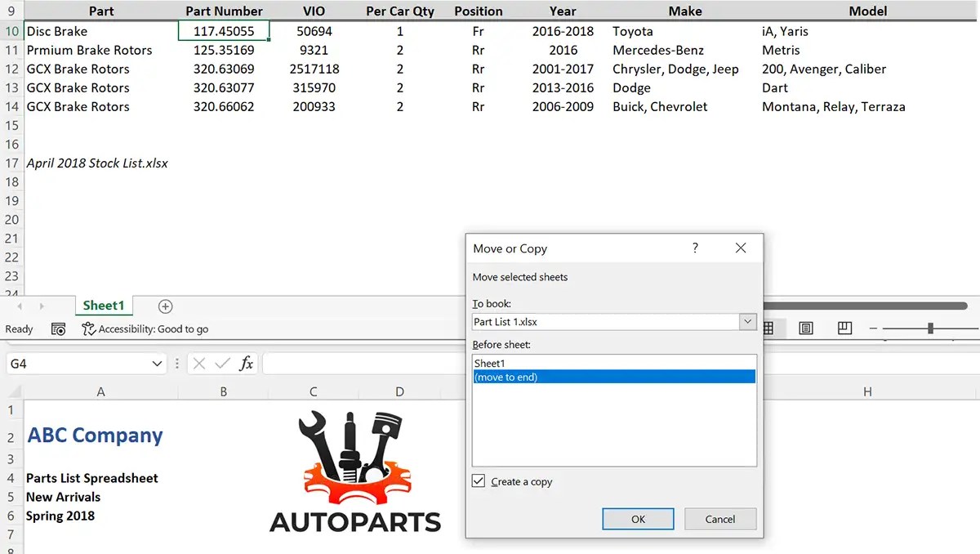Viewport: 980px width, 554px height.
Task: Select the Sheet1 worksheet tab
Action: point(104,305)
